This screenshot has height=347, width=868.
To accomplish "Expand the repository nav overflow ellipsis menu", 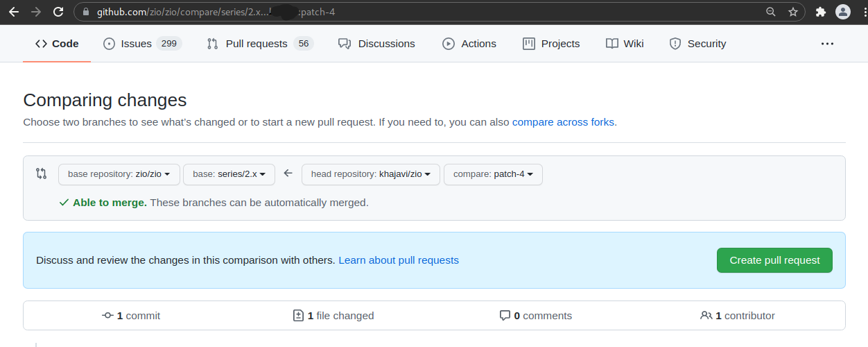I will pos(827,44).
